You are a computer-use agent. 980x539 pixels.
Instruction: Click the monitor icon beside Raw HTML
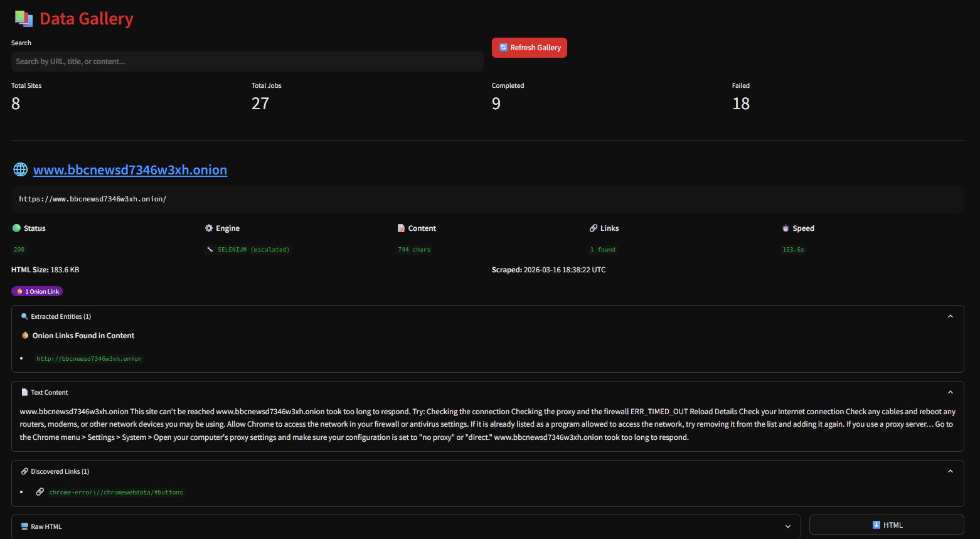coord(24,526)
